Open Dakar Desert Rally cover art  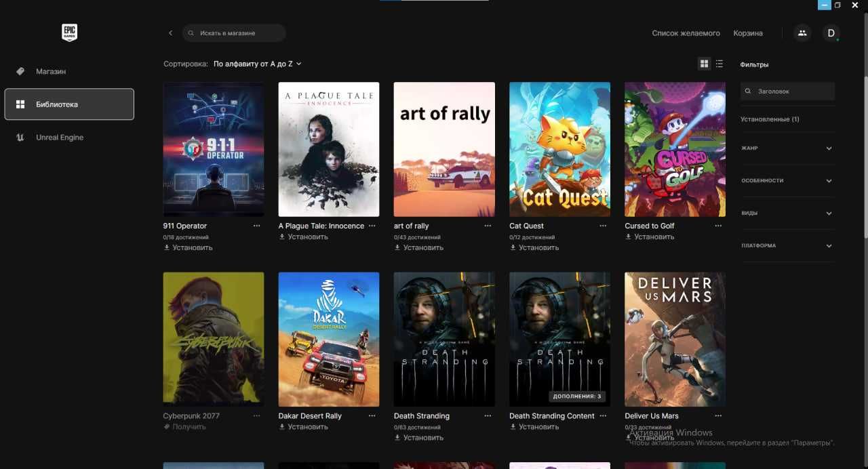click(x=329, y=339)
